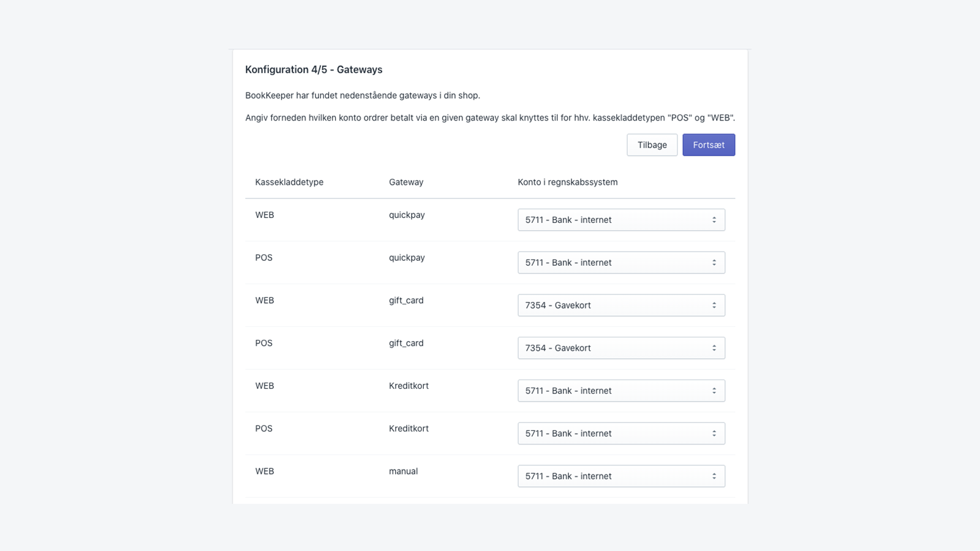This screenshot has height=551, width=980.
Task: Click arrow icon in WEB manual select
Action: 714,476
